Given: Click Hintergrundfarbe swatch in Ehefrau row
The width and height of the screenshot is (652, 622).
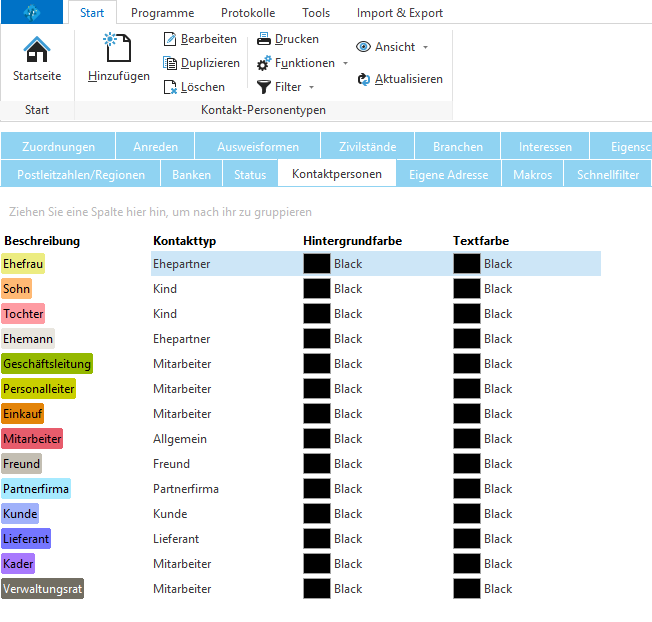Looking at the screenshot, I should point(316,264).
